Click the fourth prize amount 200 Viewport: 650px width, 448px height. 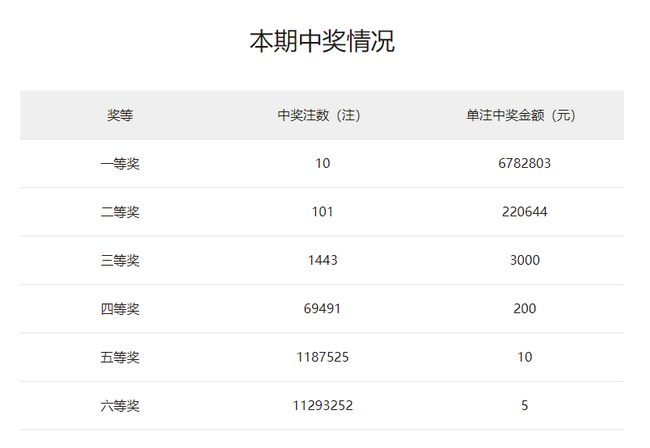(524, 309)
